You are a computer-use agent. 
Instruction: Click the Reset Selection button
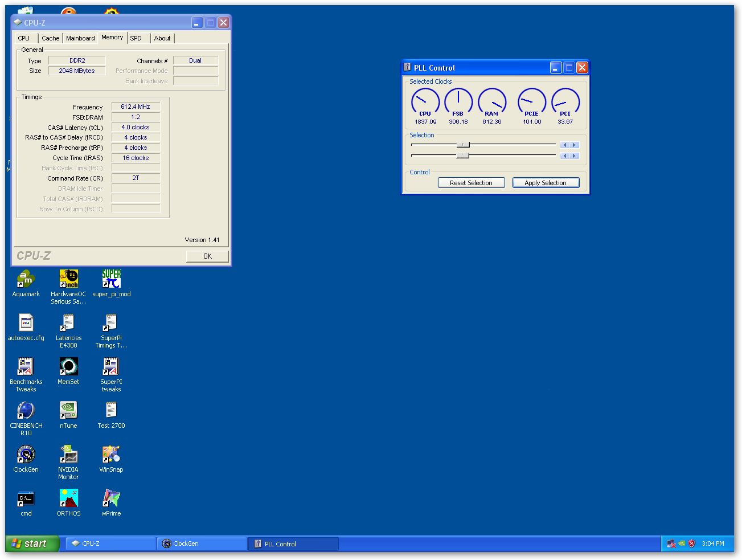click(x=471, y=183)
